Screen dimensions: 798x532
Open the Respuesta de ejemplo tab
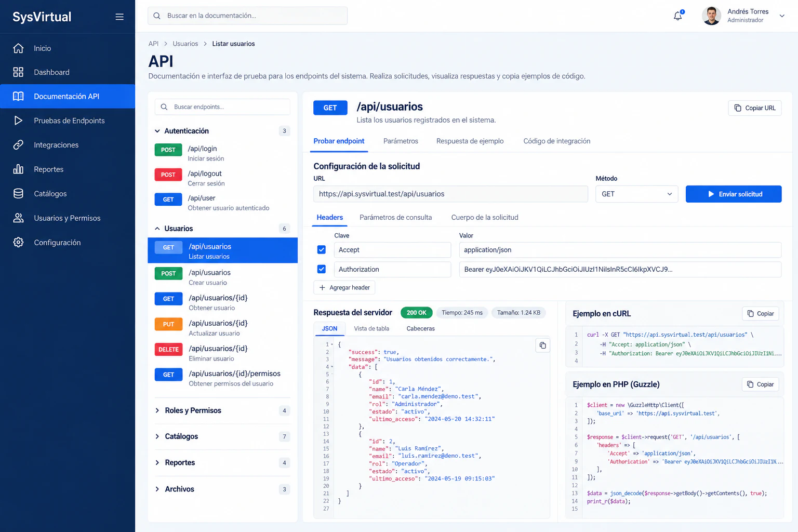(x=470, y=141)
